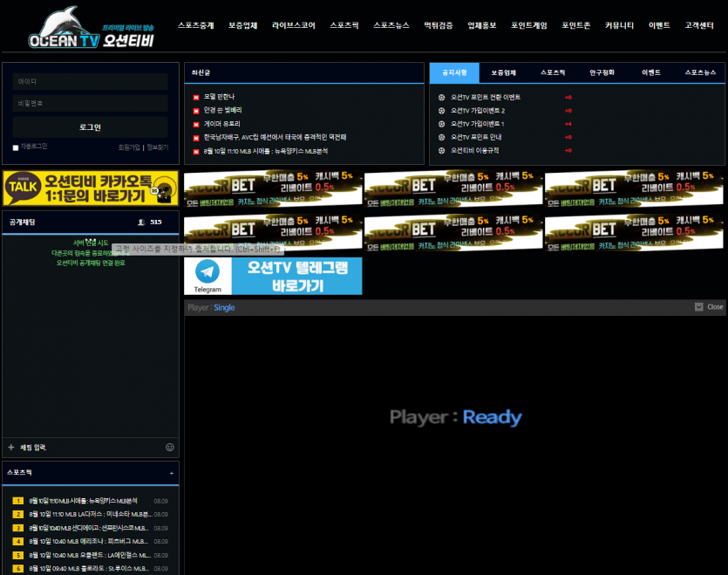728x575 pixels.
Task: Click the emoji icon in the chat input bar
Action: point(169,447)
